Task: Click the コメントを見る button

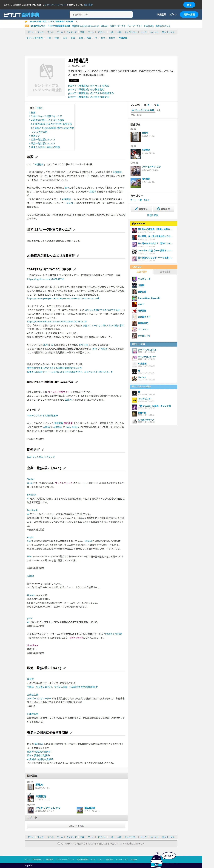Action: (x=76, y=826)
